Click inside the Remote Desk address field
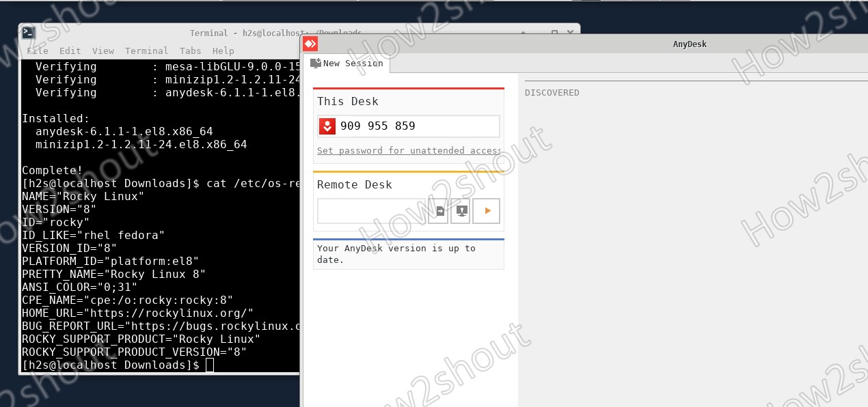The image size is (868, 407). coord(372,211)
